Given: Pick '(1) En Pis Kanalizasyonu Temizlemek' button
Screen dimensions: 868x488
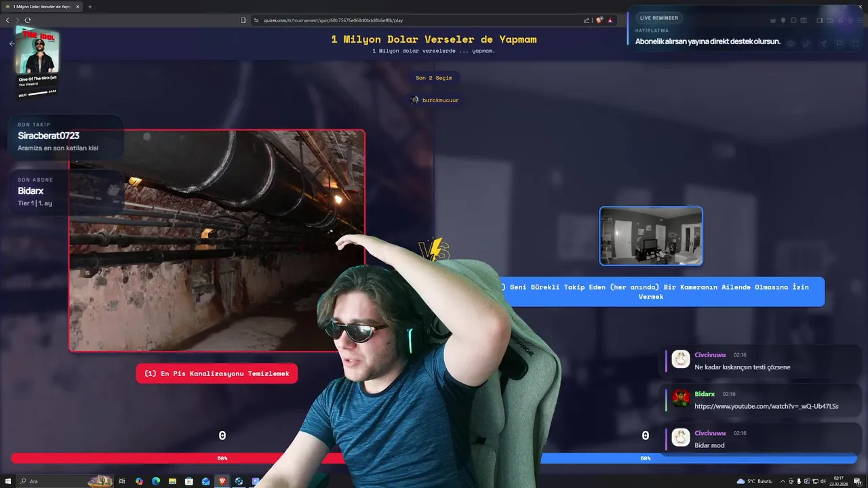Looking at the screenshot, I should tap(217, 373).
